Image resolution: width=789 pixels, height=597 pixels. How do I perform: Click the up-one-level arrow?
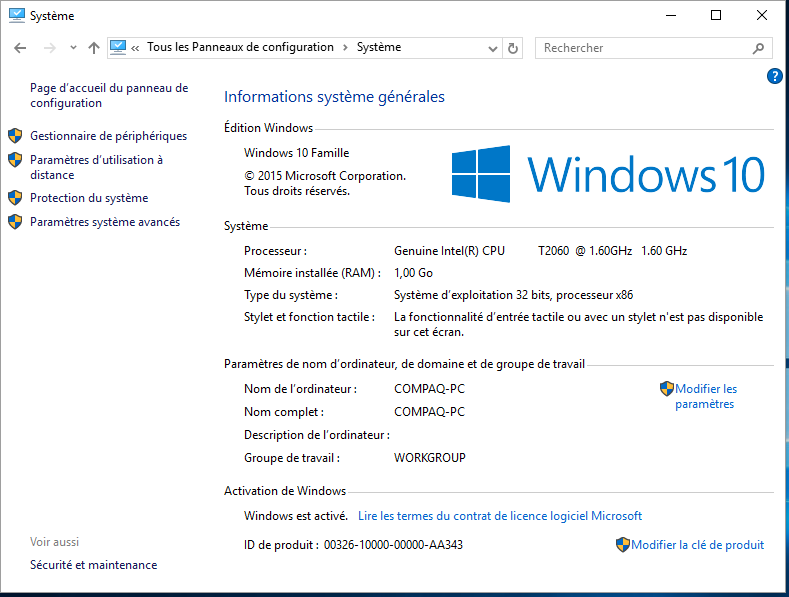click(94, 48)
